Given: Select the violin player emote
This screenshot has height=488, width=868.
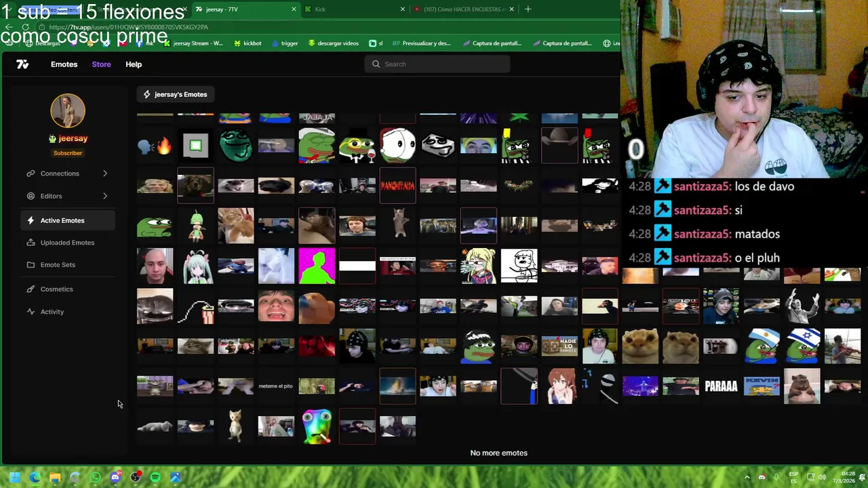Looking at the screenshot, I should pos(842,346).
